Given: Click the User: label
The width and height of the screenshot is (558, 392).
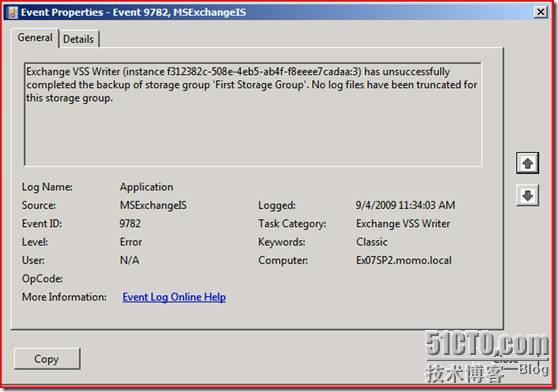Looking at the screenshot, I should tap(33, 260).
